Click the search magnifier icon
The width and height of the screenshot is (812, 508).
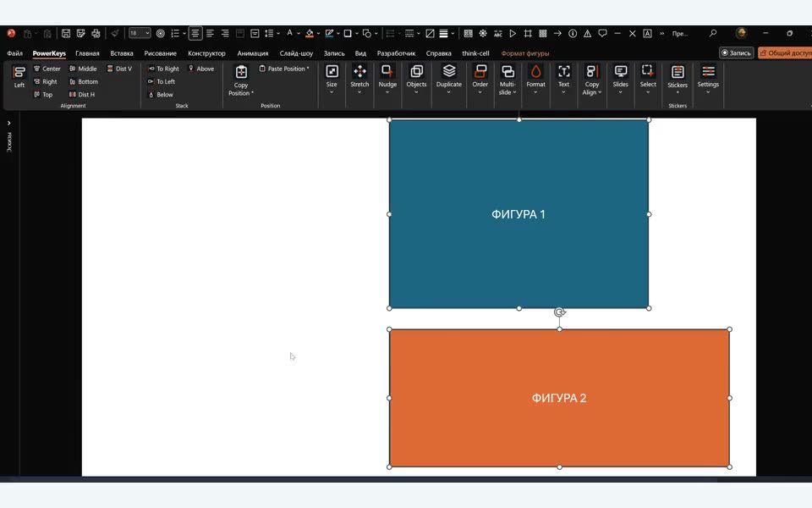point(713,34)
